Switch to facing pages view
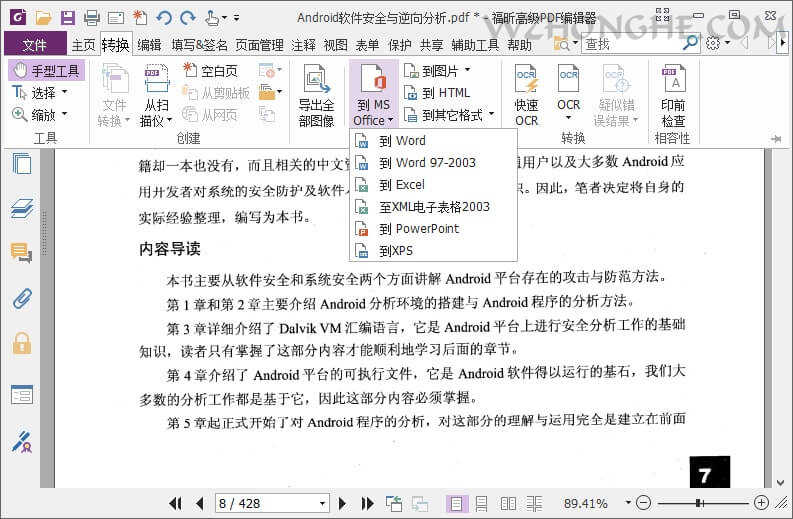The height and width of the screenshot is (519, 793). click(x=509, y=503)
